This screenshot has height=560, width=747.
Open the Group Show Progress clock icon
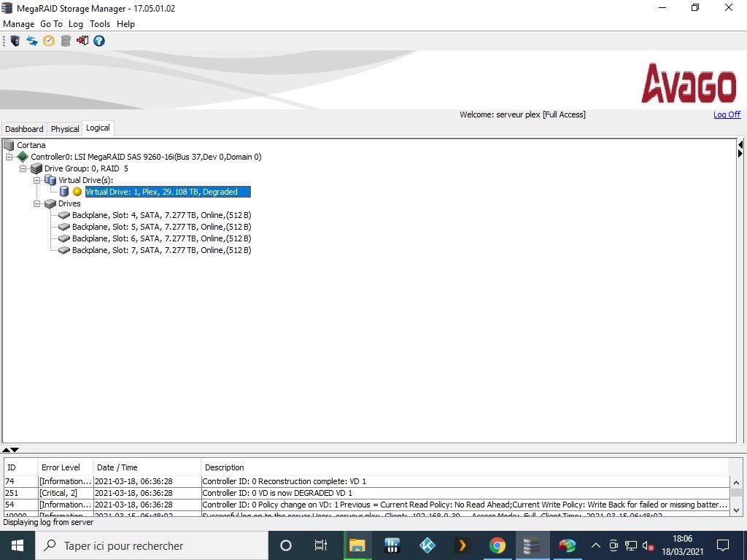[x=49, y=41]
